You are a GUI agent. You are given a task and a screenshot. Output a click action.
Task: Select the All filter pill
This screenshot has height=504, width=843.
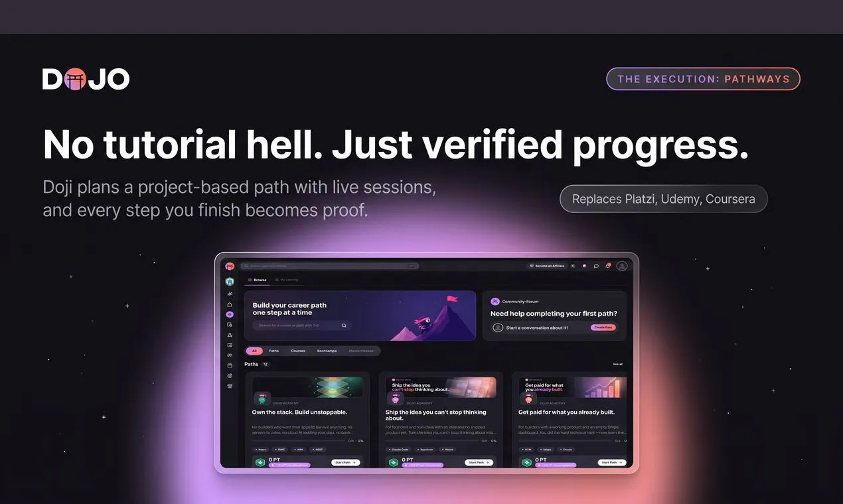[254, 351]
